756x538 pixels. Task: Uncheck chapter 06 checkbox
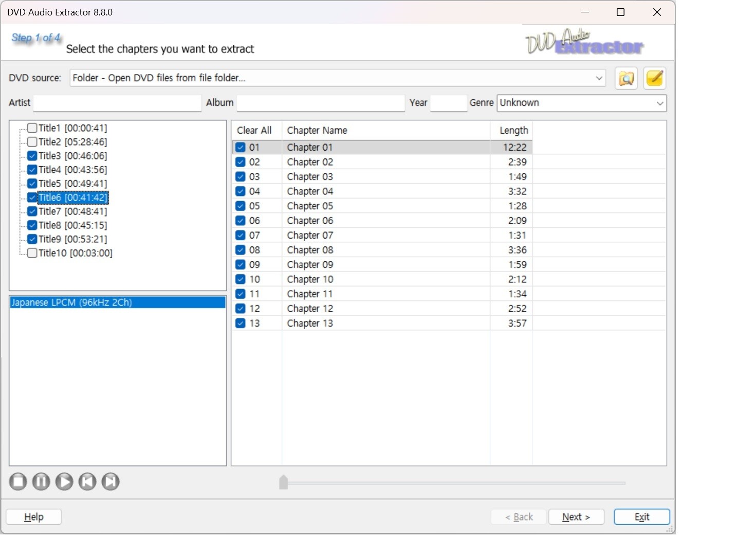[240, 221]
